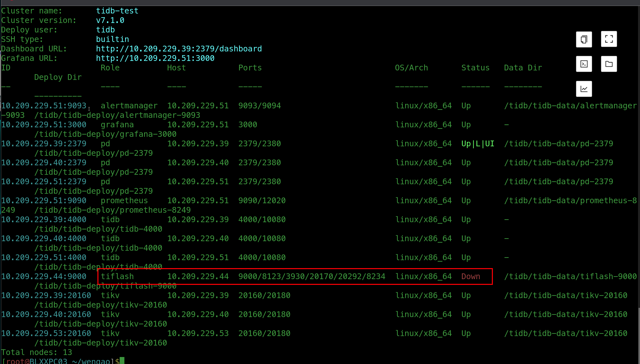Click the prometheus role entry
640x364 pixels.
[x=124, y=200]
